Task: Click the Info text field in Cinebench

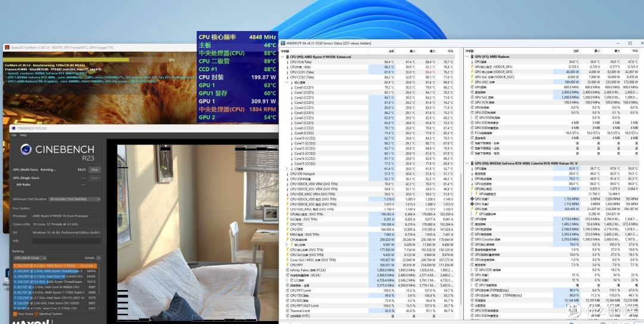Action: point(65,241)
